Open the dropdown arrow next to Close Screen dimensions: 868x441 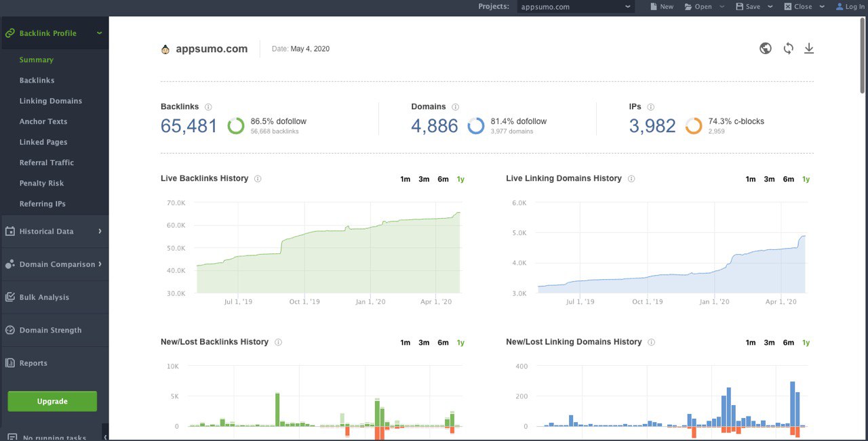tap(822, 7)
